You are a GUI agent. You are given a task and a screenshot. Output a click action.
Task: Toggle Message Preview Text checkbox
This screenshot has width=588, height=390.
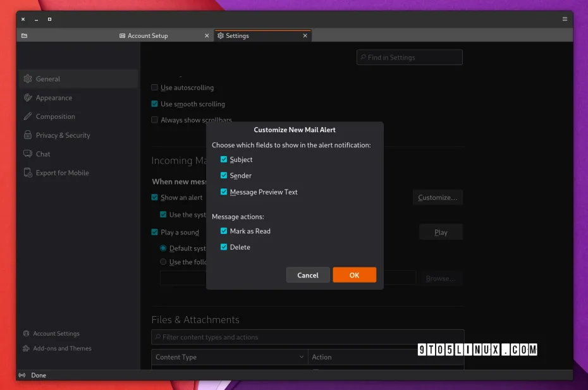(223, 192)
